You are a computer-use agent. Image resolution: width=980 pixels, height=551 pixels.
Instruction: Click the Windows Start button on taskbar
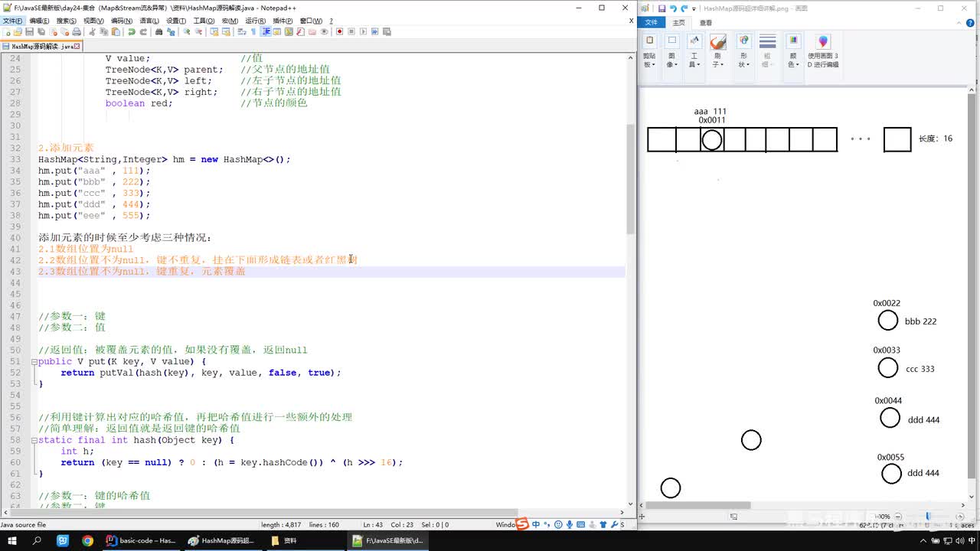13,540
